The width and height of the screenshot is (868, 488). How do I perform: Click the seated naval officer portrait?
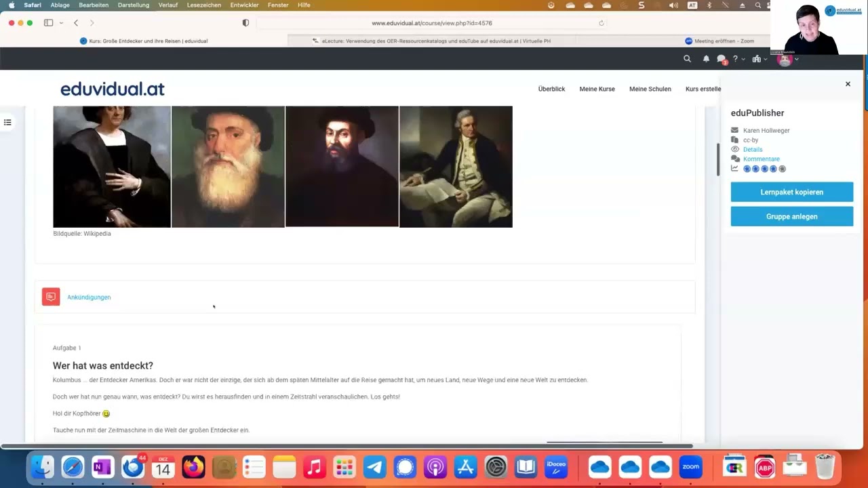pos(456,167)
